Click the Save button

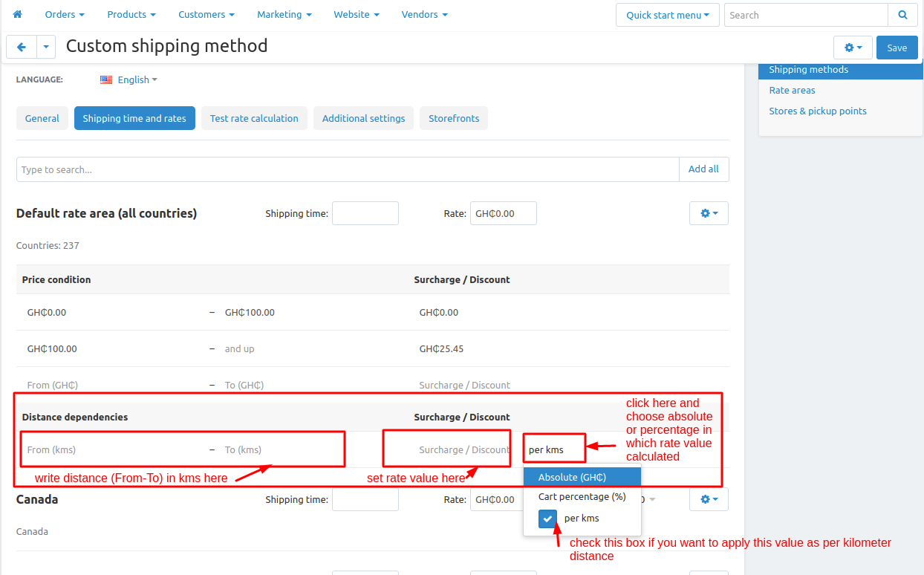pos(897,48)
